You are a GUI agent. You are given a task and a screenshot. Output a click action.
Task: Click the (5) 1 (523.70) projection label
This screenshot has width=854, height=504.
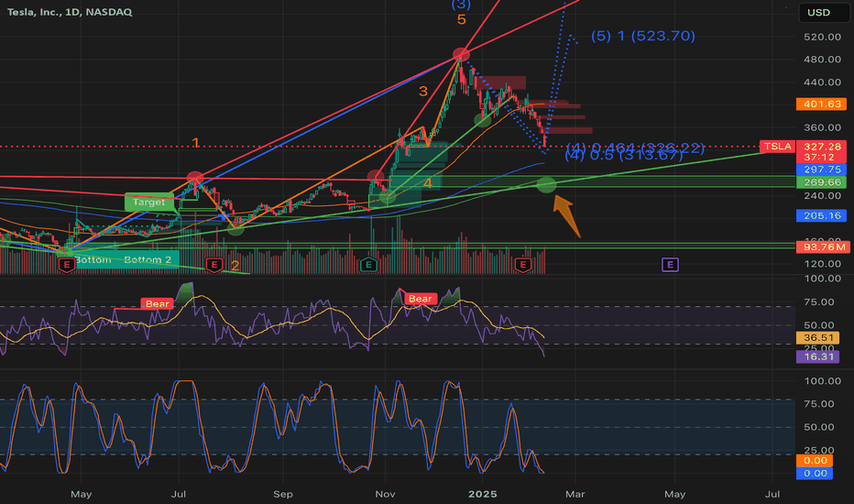click(642, 36)
